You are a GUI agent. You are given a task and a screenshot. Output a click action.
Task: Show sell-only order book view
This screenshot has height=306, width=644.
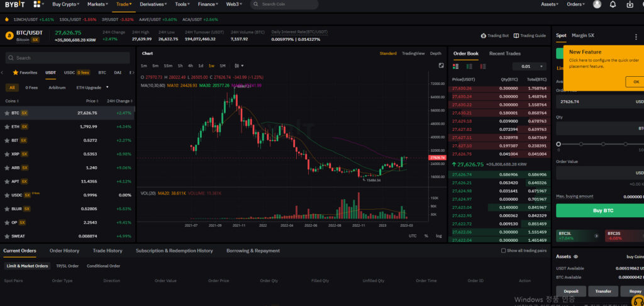[483, 66]
